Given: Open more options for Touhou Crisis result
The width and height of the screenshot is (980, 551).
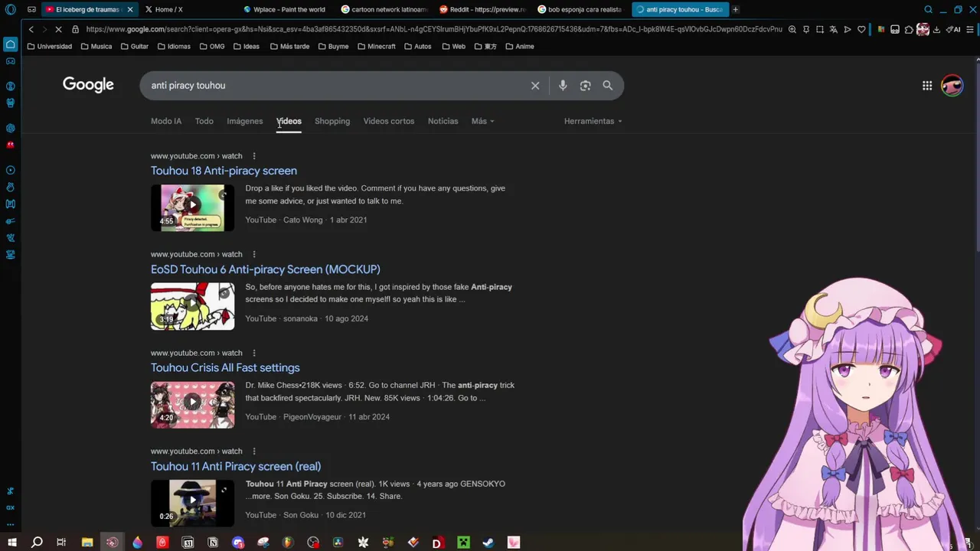Looking at the screenshot, I should tap(253, 353).
